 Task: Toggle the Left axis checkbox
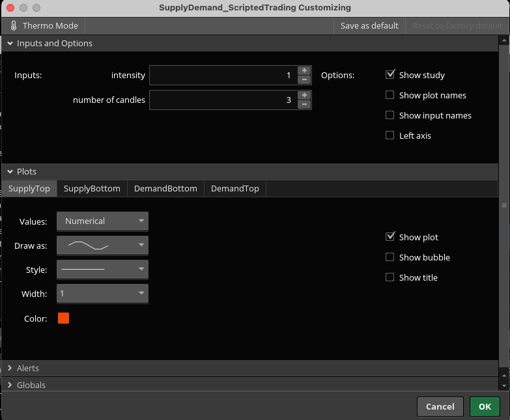tap(390, 135)
